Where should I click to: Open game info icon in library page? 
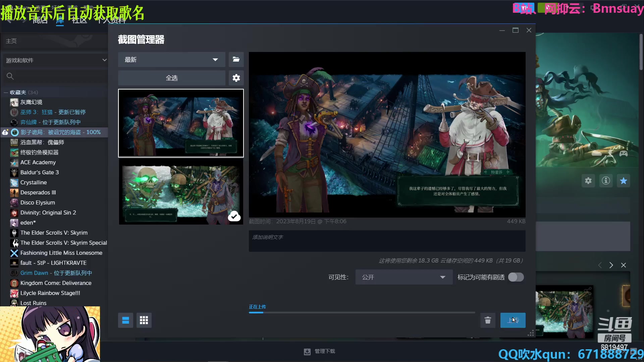point(606,181)
